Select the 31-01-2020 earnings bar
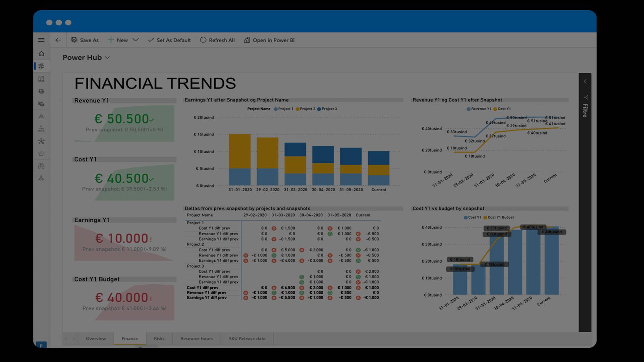The height and width of the screenshot is (362, 644). pos(239,160)
